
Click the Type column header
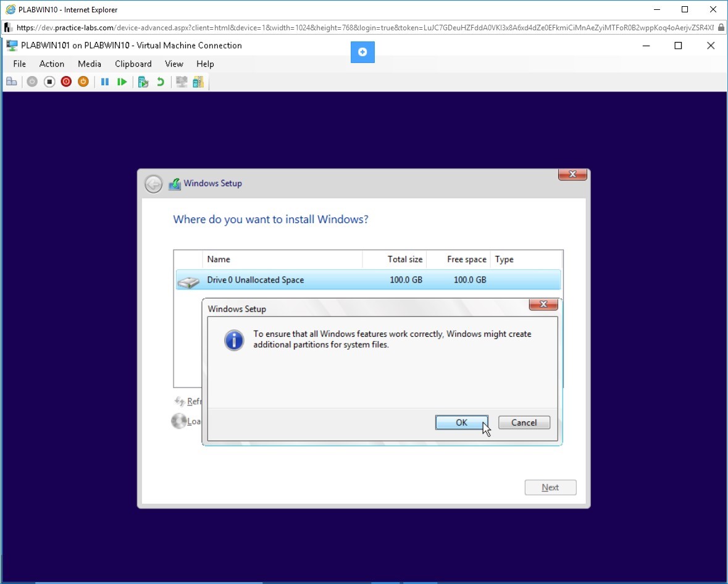[x=527, y=259]
